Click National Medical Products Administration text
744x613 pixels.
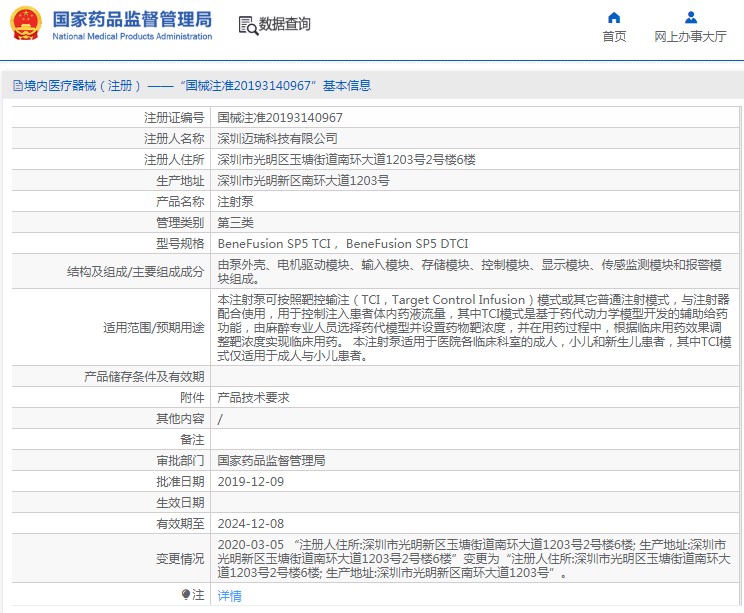pyautogui.click(x=132, y=36)
